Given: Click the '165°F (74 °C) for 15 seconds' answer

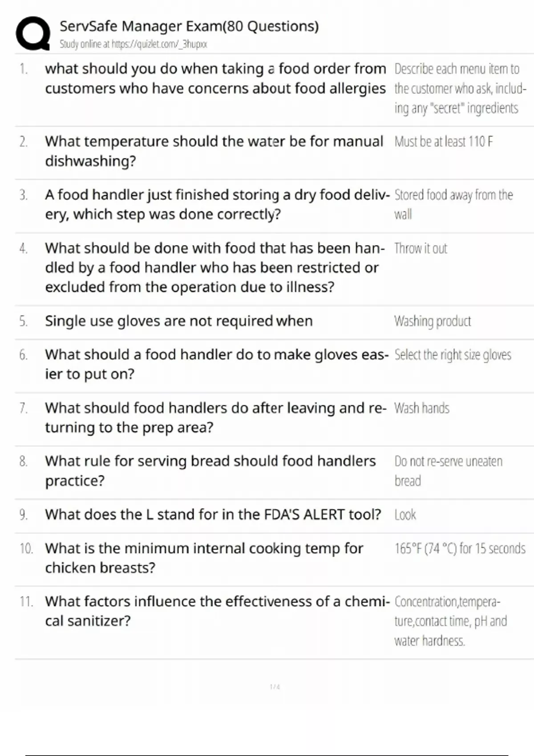Looking at the screenshot, I should pos(460,548).
